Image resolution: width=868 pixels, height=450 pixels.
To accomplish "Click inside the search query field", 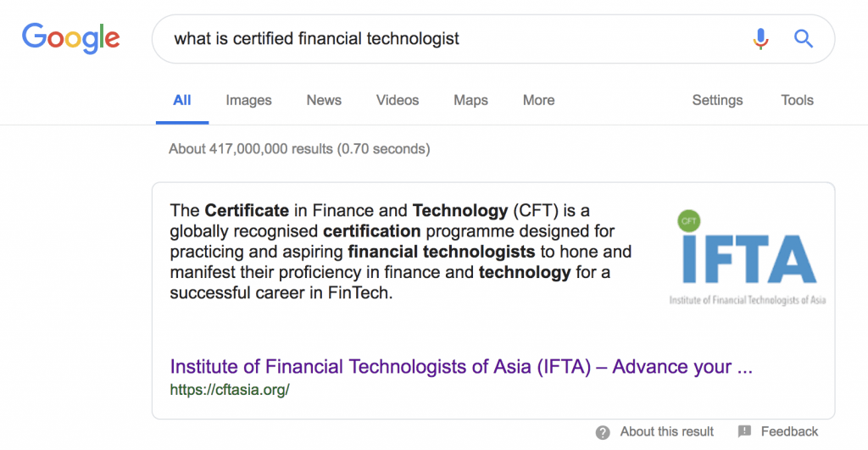I will click(x=454, y=39).
